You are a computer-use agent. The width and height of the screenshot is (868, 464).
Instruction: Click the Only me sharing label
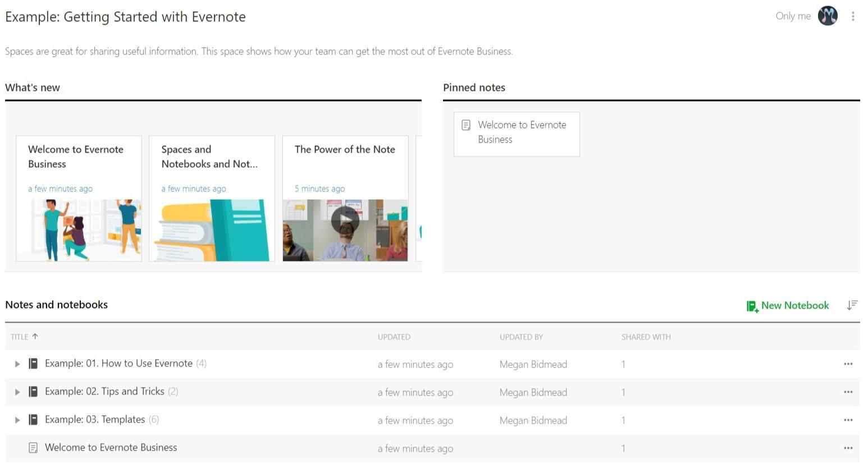pyautogui.click(x=793, y=16)
